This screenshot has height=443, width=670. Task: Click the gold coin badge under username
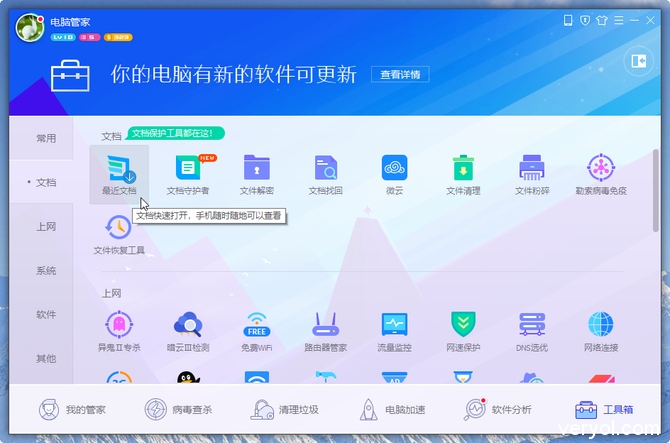click(x=118, y=37)
